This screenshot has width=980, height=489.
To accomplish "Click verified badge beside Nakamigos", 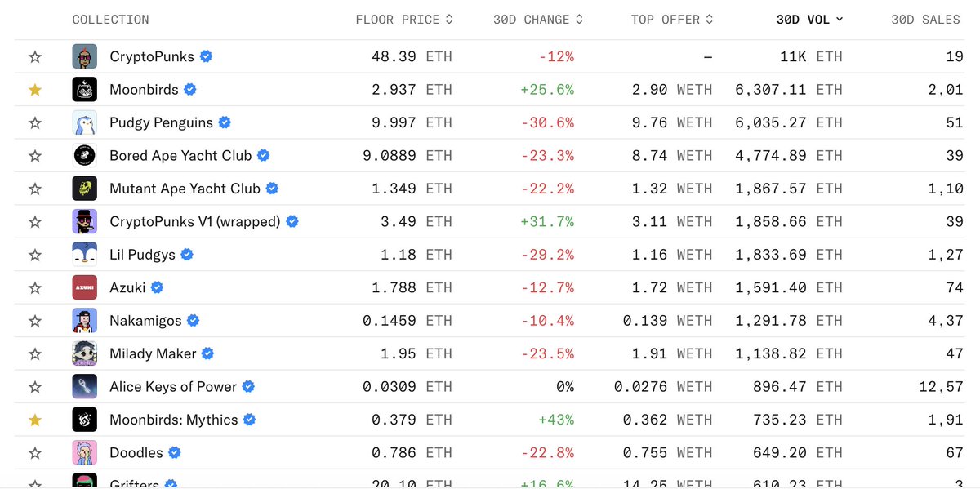I will point(194,320).
